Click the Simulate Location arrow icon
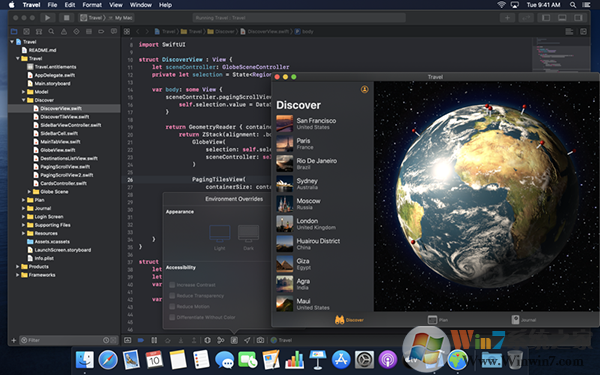 tap(247, 340)
